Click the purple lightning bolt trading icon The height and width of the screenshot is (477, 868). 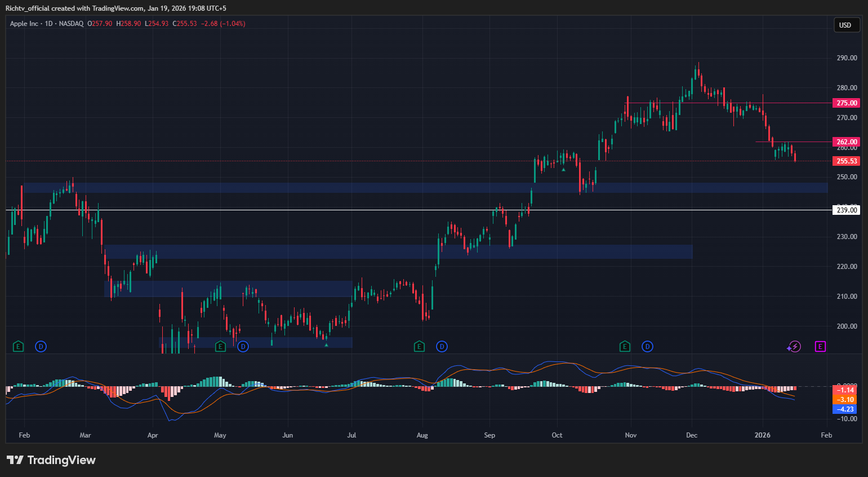(794, 347)
